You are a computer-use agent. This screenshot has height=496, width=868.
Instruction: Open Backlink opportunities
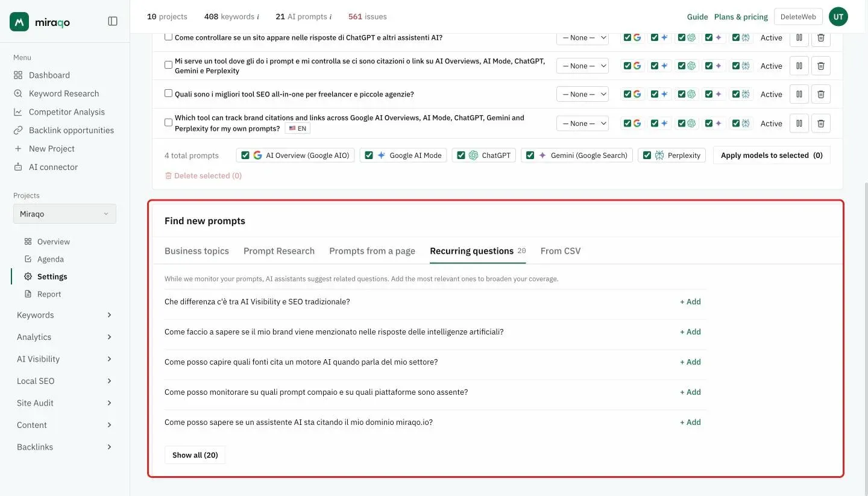(71, 130)
